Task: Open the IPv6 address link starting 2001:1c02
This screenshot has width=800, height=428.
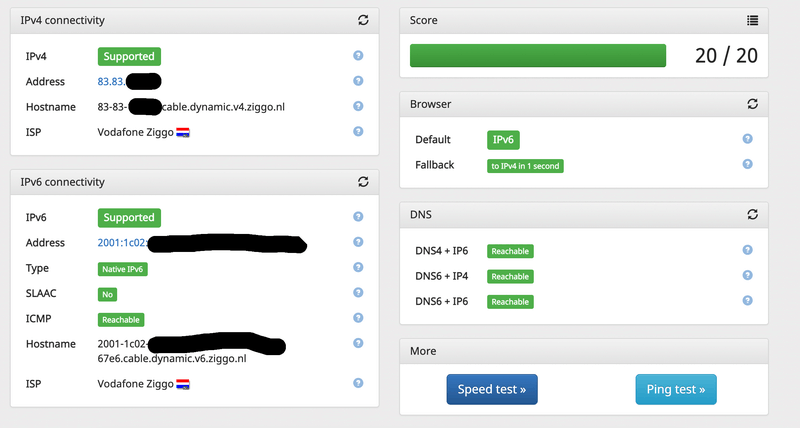Action: click(121, 243)
